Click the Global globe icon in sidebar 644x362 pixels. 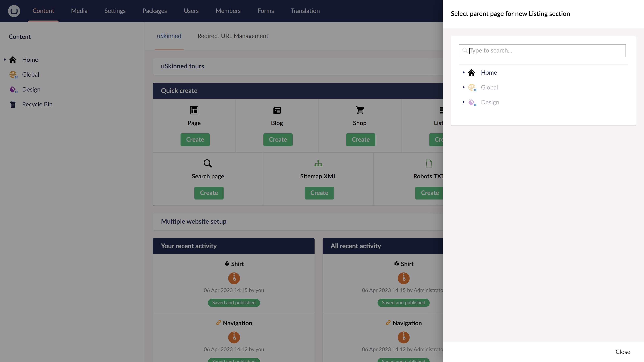coord(13,74)
